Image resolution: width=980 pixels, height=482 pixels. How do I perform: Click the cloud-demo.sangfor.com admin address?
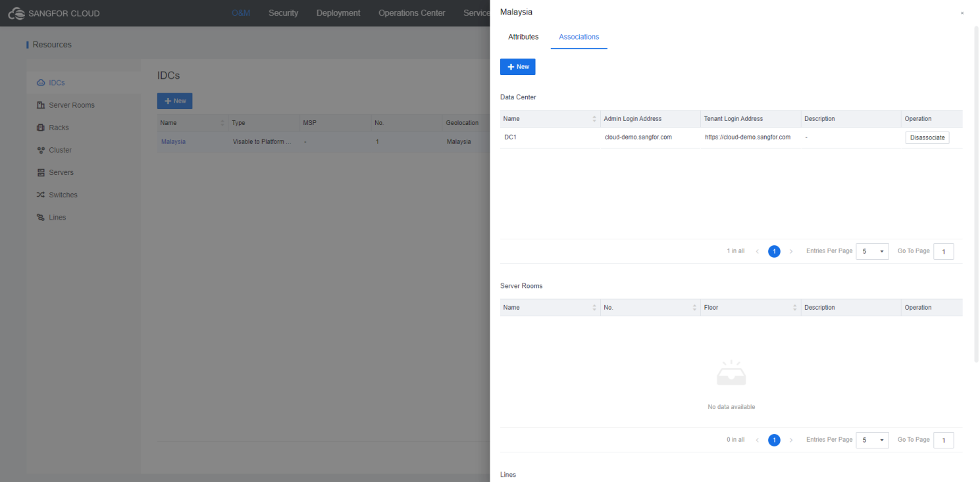[x=638, y=137]
